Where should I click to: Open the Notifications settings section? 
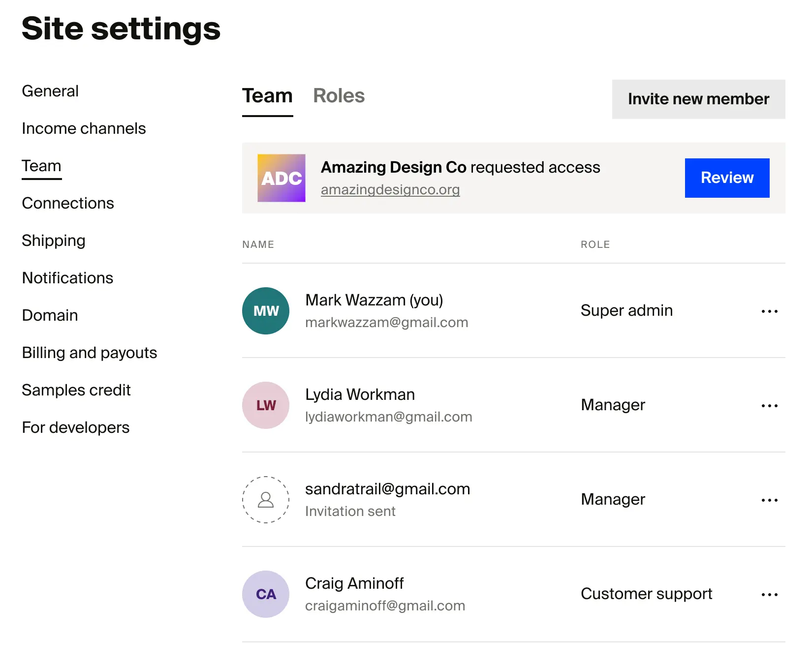point(67,278)
